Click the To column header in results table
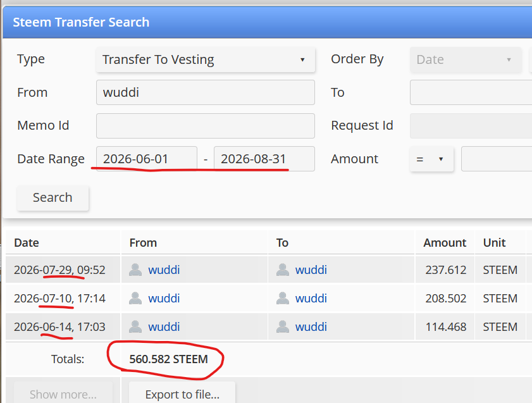This screenshot has width=532, height=403. point(282,243)
